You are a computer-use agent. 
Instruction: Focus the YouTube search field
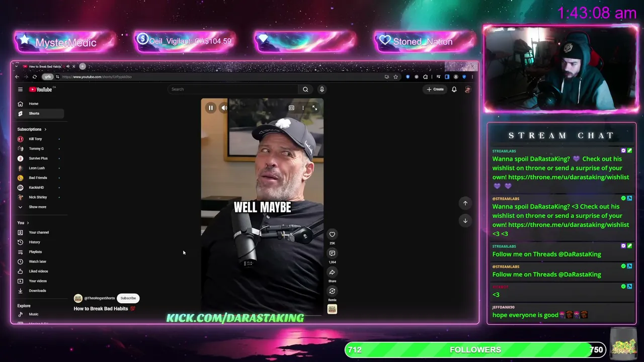233,89
